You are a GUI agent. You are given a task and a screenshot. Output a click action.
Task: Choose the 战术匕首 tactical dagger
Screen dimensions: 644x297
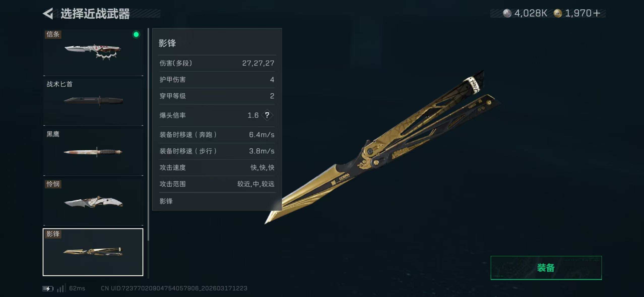click(93, 102)
